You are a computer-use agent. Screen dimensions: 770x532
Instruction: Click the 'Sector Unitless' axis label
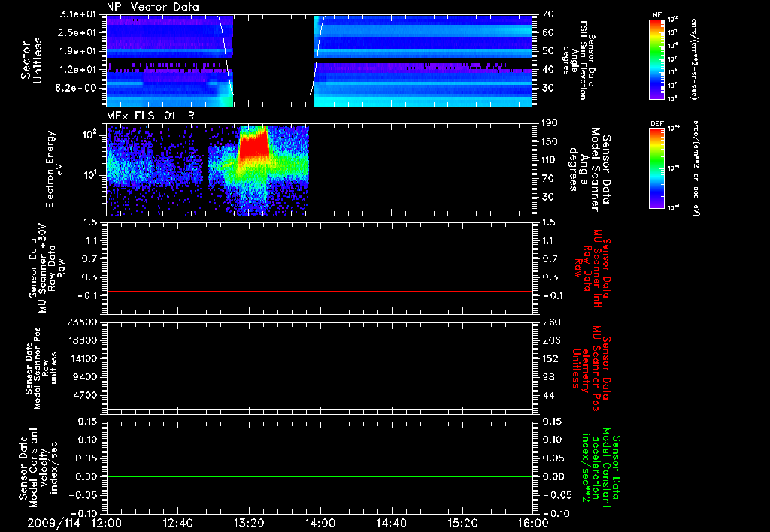tap(32, 60)
